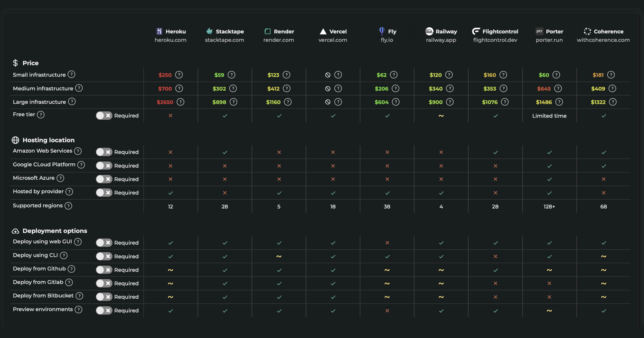Enable Required for Preview environments
The width and height of the screenshot is (644, 338).
tap(104, 310)
